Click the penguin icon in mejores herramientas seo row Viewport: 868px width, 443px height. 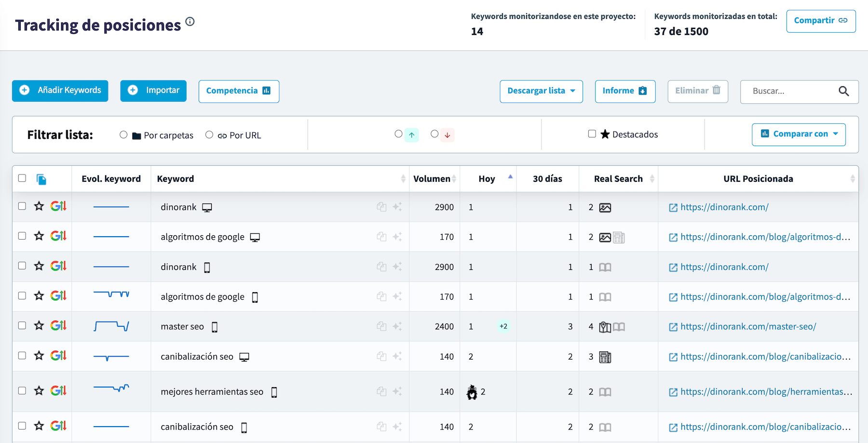[x=472, y=392]
